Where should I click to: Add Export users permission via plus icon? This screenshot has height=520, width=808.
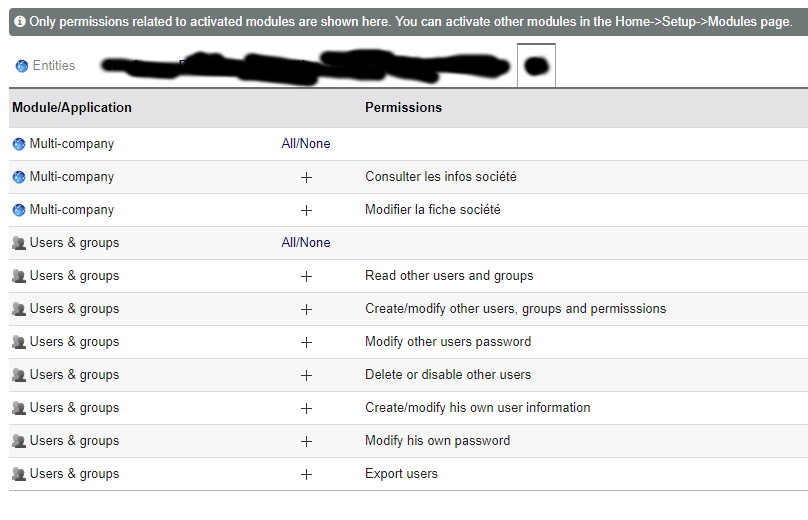tap(306, 474)
